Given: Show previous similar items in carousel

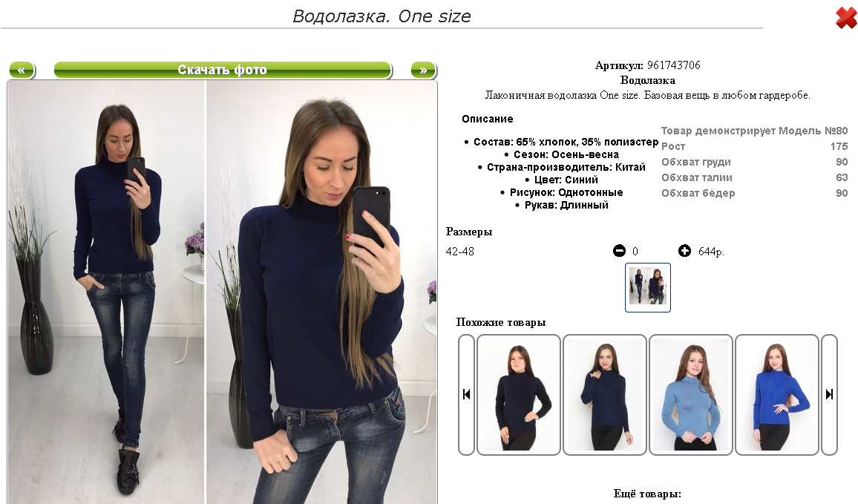Looking at the screenshot, I should tap(466, 395).
